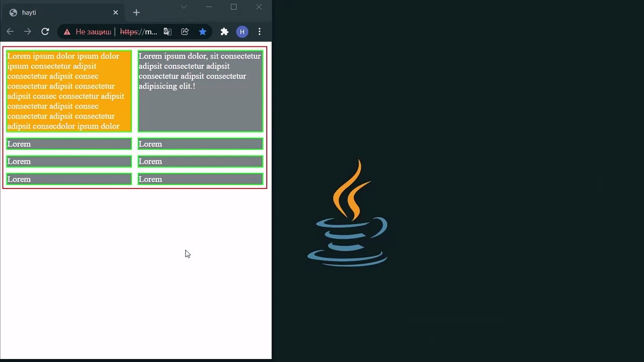Viewport: 644px width, 362px height.
Task: Open the Google Translate page icon
Action: pyautogui.click(x=168, y=32)
